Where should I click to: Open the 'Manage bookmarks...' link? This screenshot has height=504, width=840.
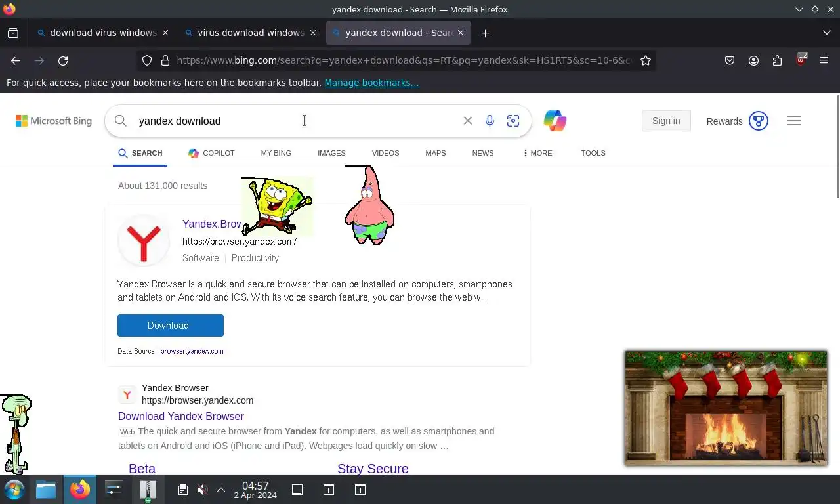(371, 83)
